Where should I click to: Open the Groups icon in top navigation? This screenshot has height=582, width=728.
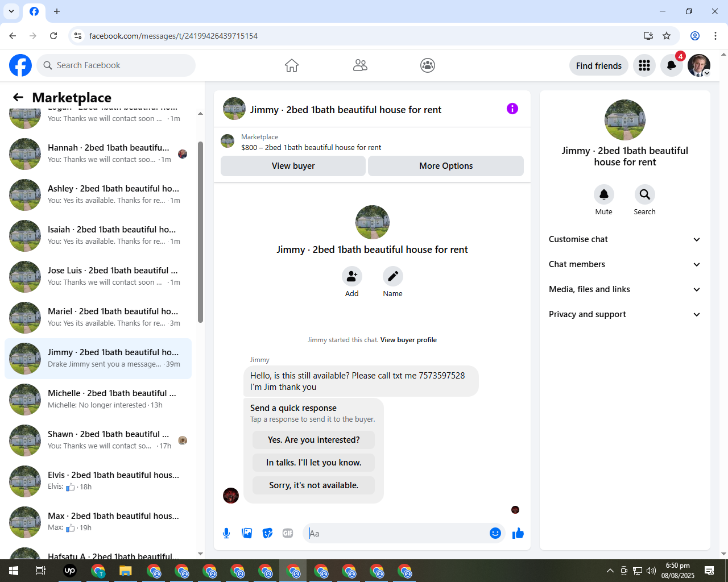pos(428,65)
